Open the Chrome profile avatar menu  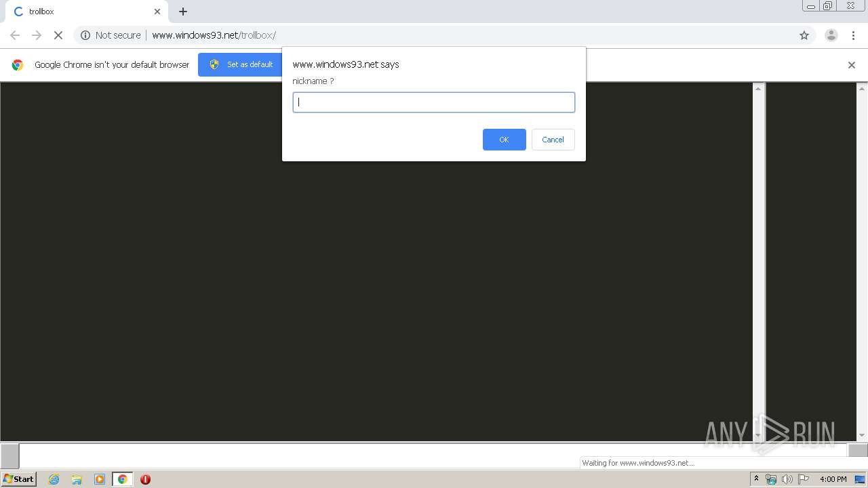tap(831, 35)
